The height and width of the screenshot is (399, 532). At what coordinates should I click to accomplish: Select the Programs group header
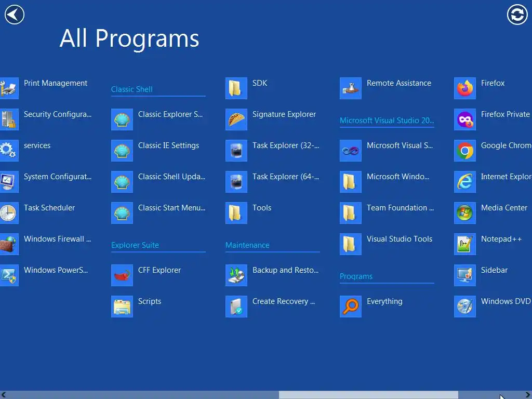[356, 276]
